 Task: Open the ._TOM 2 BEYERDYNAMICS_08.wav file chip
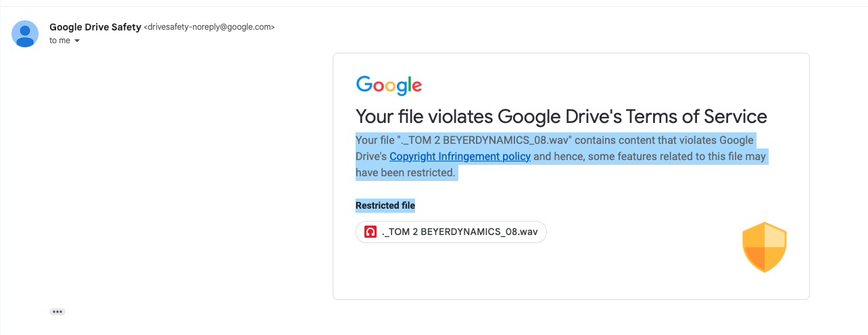click(451, 232)
